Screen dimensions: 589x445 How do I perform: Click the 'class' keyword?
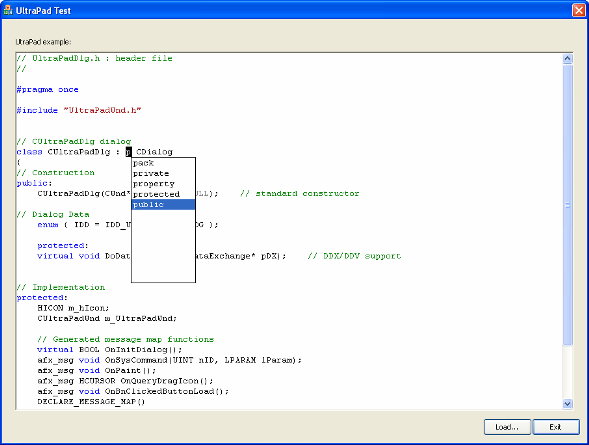click(29, 152)
